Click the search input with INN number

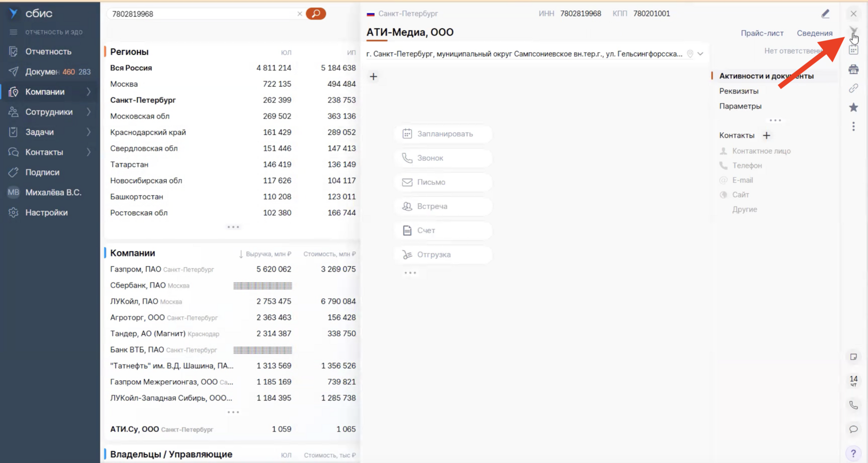(202, 14)
